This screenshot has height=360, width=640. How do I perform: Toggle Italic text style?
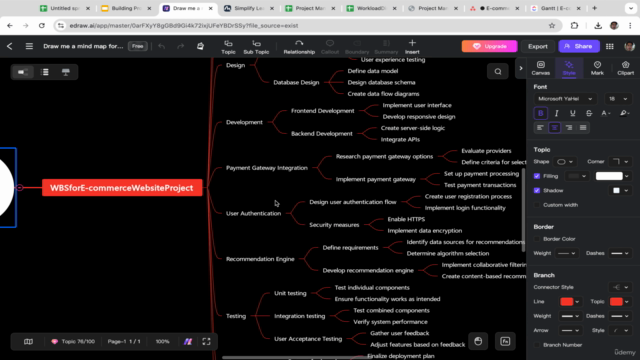tap(556, 113)
